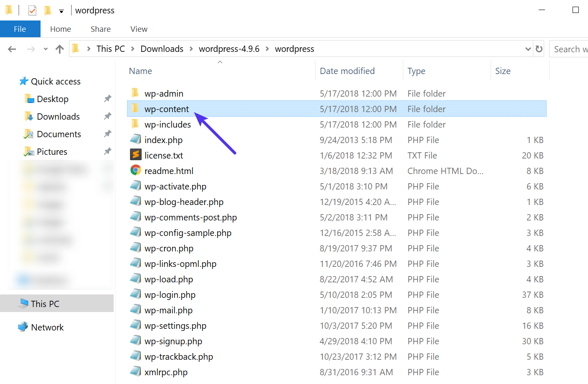Click the folder icon in the address bar
Image resolution: width=588 pixels, height=384 pixels.
[75, 49]
